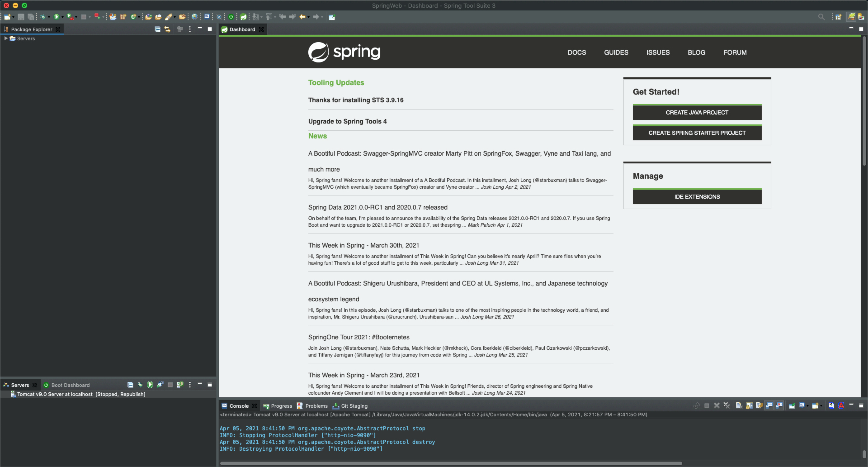This screenshot has height=467, width=868.
Task: Close the Dashboard editor tab
Action: pyautogui.click(x=261, y=29)
